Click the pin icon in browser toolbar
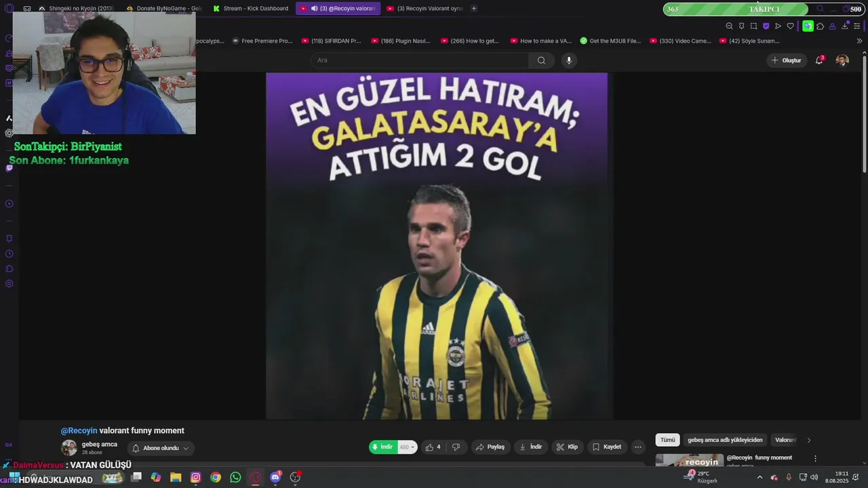 click(741, 26)
